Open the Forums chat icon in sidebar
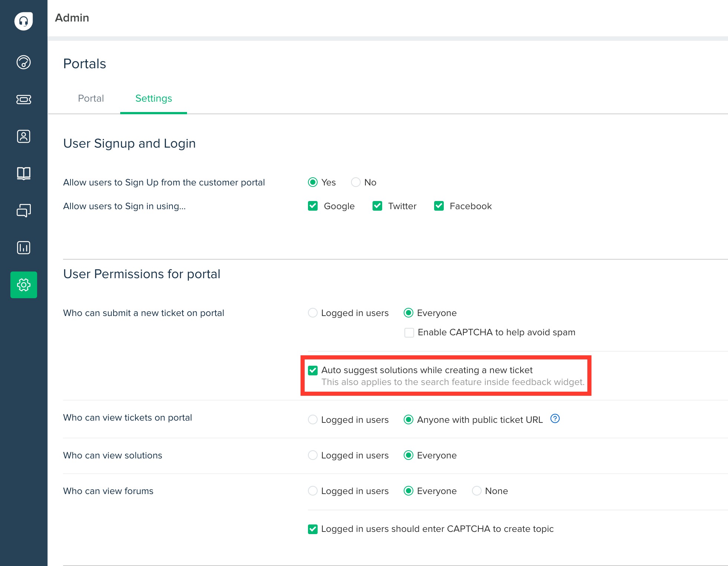Image resolution: width=728 pixels, height=566 pixels. click(23, 210)
